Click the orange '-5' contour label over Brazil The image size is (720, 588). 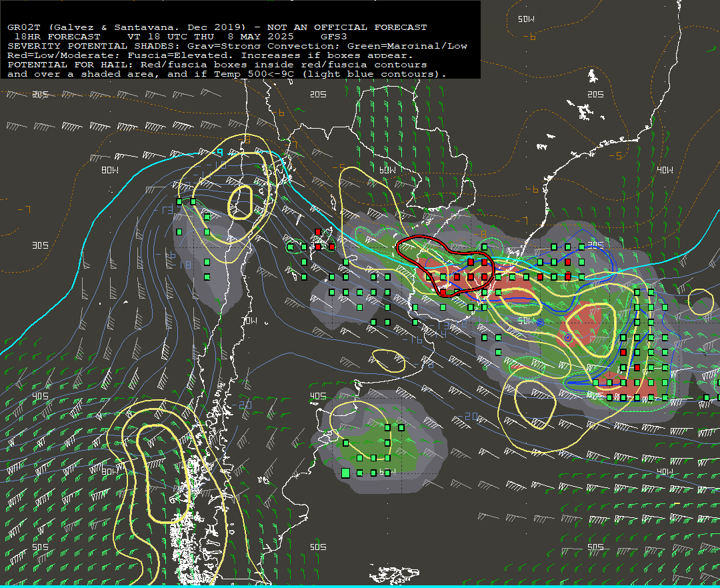[616, 155]
